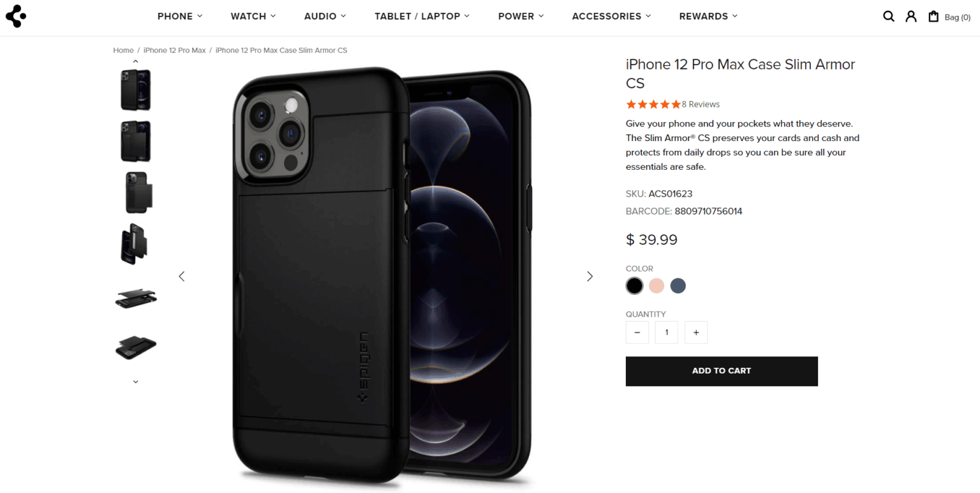Open the POWER menu item

(x=520, y=16)
